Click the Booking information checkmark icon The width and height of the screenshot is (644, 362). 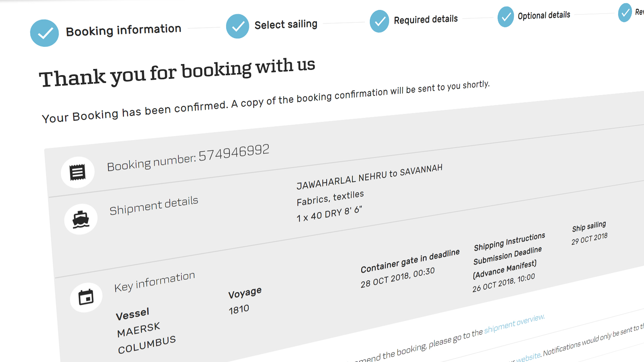pos(44,33)
